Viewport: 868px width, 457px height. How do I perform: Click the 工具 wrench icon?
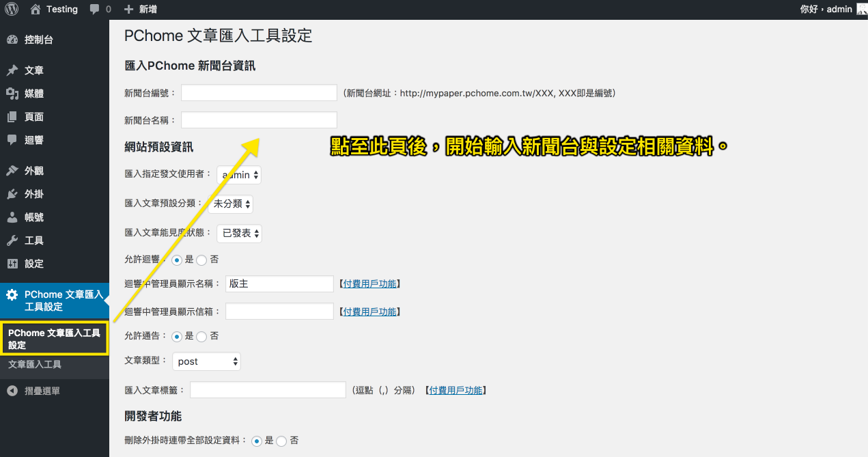[12, 240]
